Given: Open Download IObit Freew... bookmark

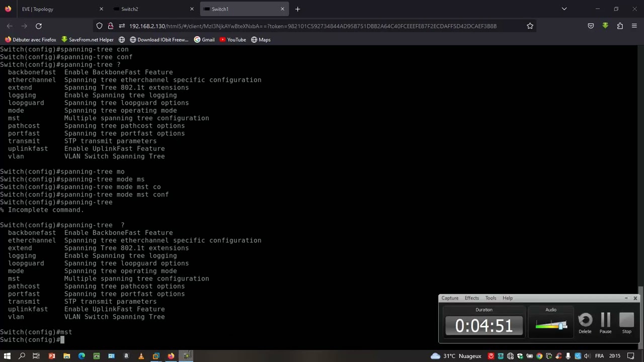Looking at the screenshot, I should pyautogui.click(x=159, y=40).
